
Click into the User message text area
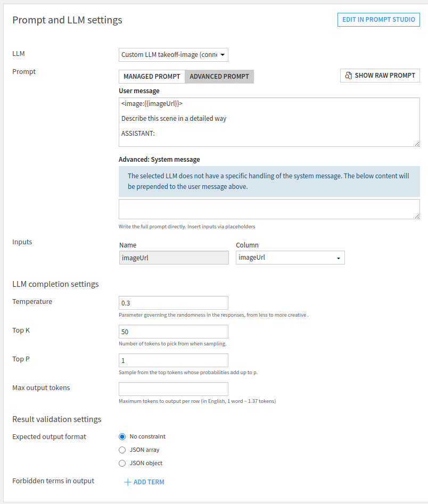click(x=269, y=122)
